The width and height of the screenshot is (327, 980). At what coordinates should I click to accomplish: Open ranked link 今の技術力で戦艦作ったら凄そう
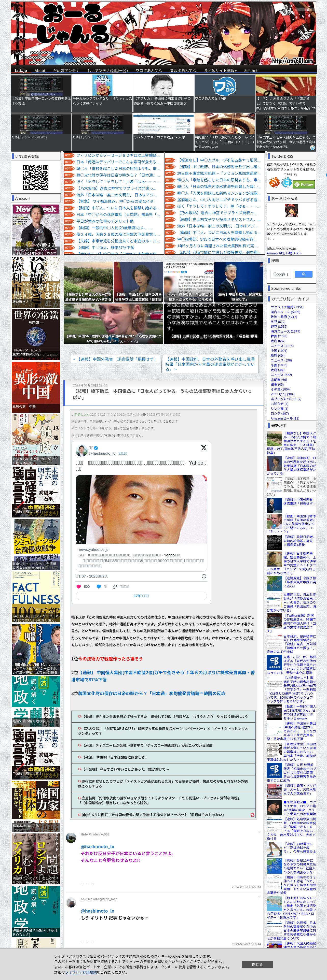point(110,658)
